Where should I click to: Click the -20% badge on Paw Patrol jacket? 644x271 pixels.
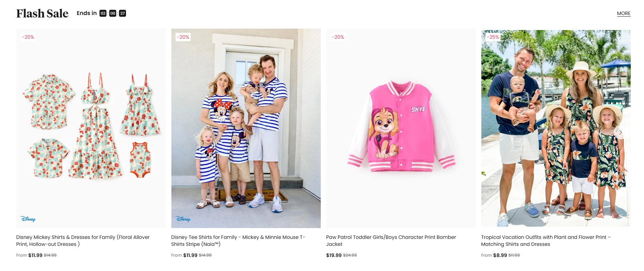pyautogui.click(x=338, y=37)
